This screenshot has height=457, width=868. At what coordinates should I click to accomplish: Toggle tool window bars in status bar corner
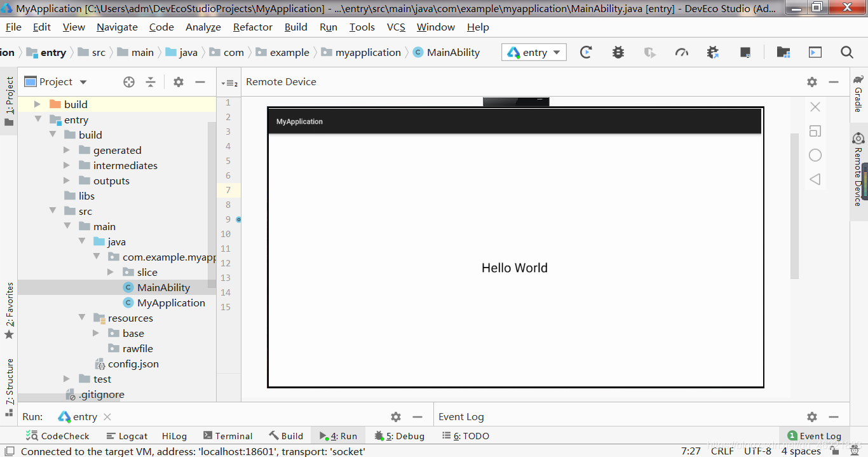point(10,451)
